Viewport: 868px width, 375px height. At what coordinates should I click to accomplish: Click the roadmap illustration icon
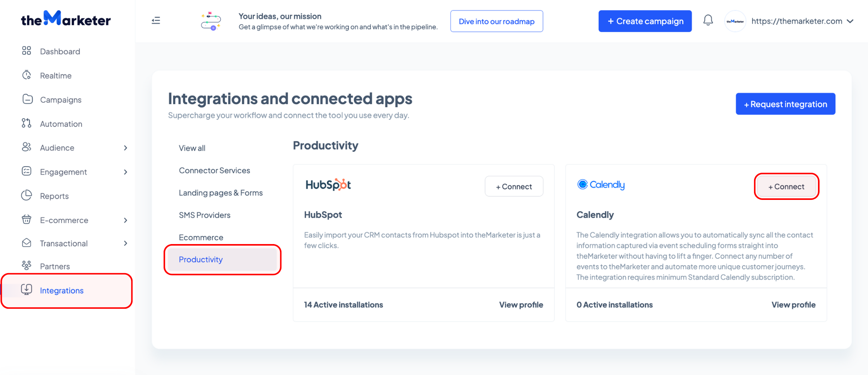coord(211,21)
